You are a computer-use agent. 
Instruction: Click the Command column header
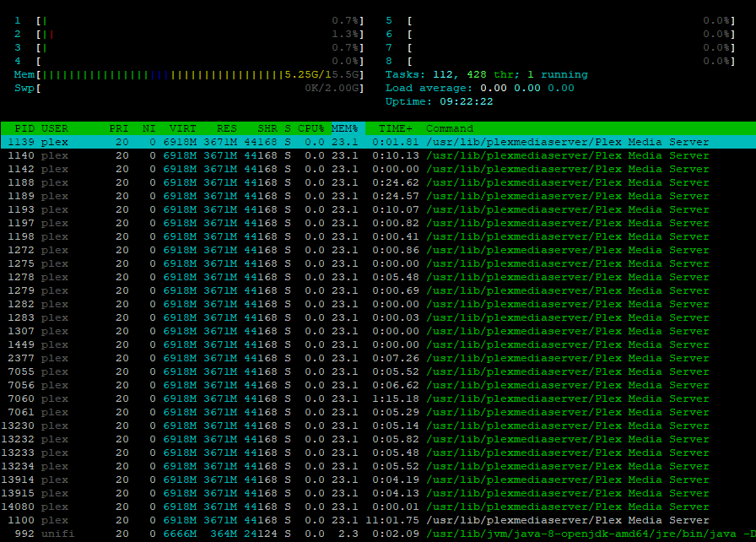450,128
